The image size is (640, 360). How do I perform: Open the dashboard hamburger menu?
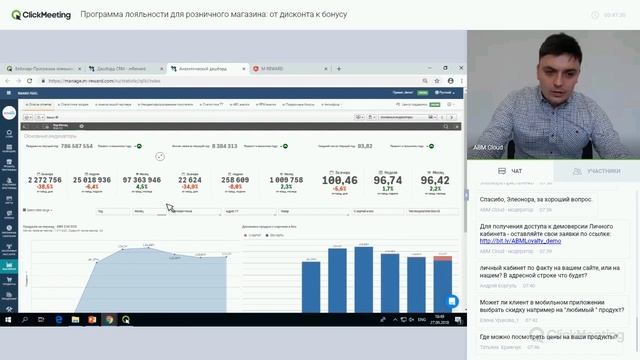tap(9, 93)
